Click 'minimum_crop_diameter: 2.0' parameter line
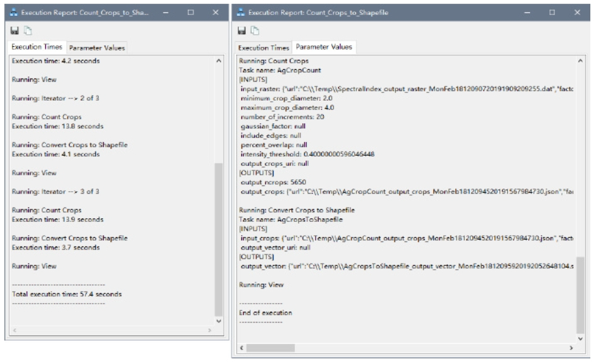 pos(286,98)
